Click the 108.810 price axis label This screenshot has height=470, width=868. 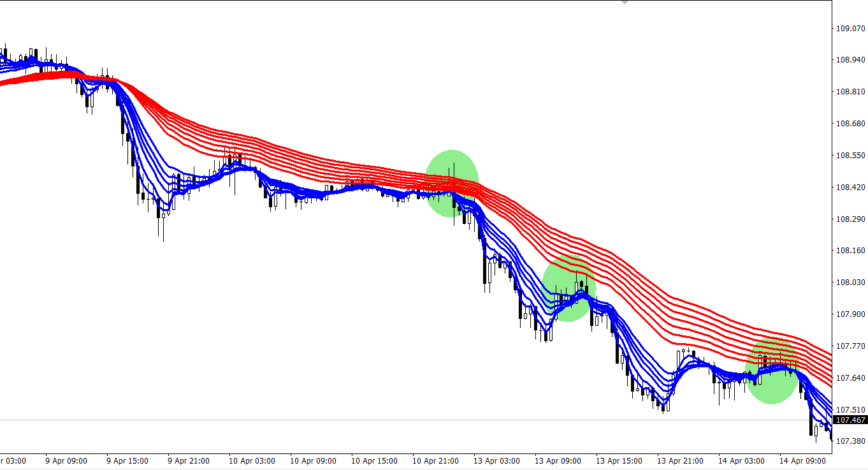[x=850, y=92]
